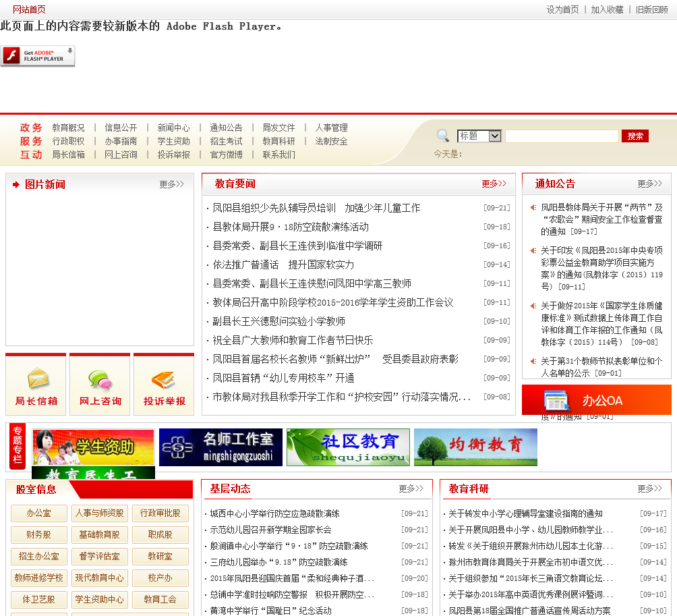This screenshot has width=677, height=616.
Task: Click the magnifying glass search icon
Action: 442,135
